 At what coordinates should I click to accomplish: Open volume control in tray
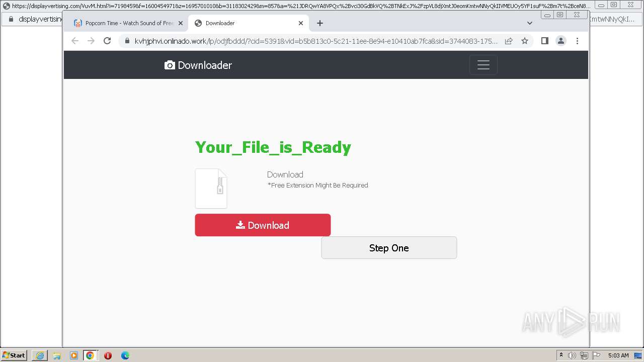572,355
